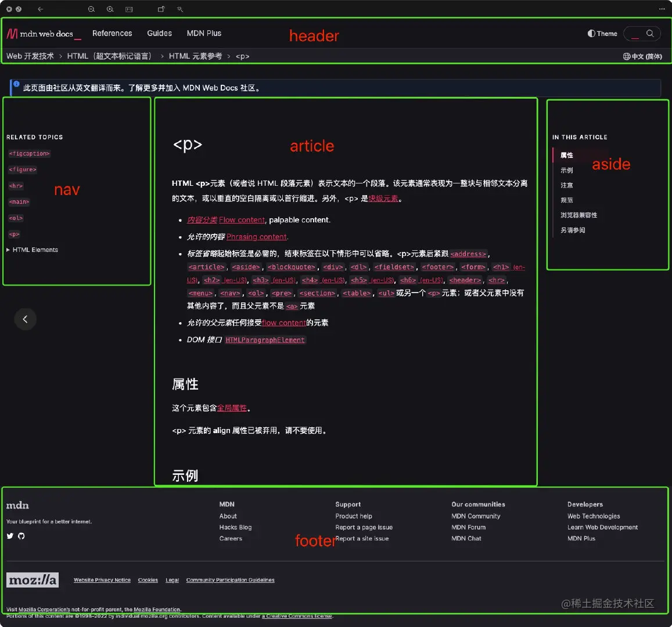Open the magic wand enhance tool
The image size is (672, 627).
pos(180,9)
